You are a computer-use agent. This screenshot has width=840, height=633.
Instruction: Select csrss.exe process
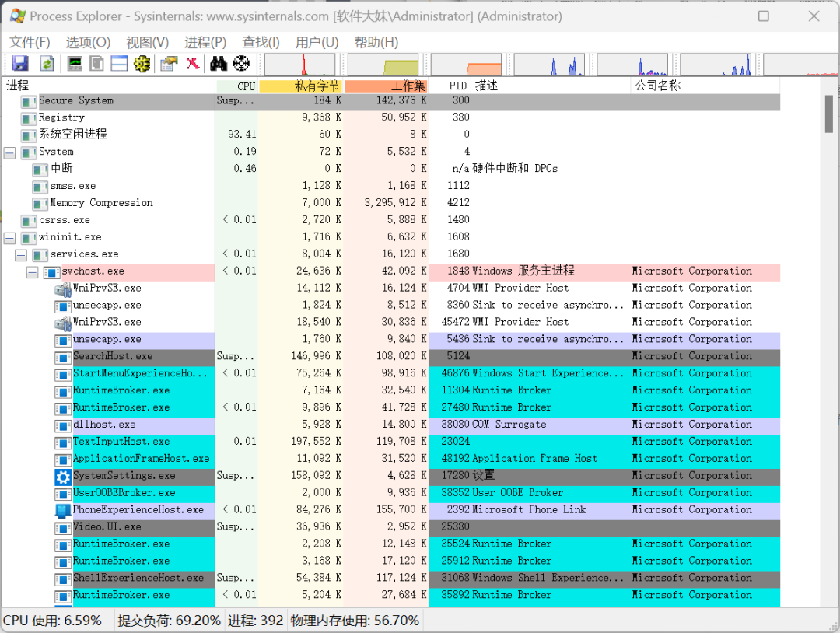point(65,220)
